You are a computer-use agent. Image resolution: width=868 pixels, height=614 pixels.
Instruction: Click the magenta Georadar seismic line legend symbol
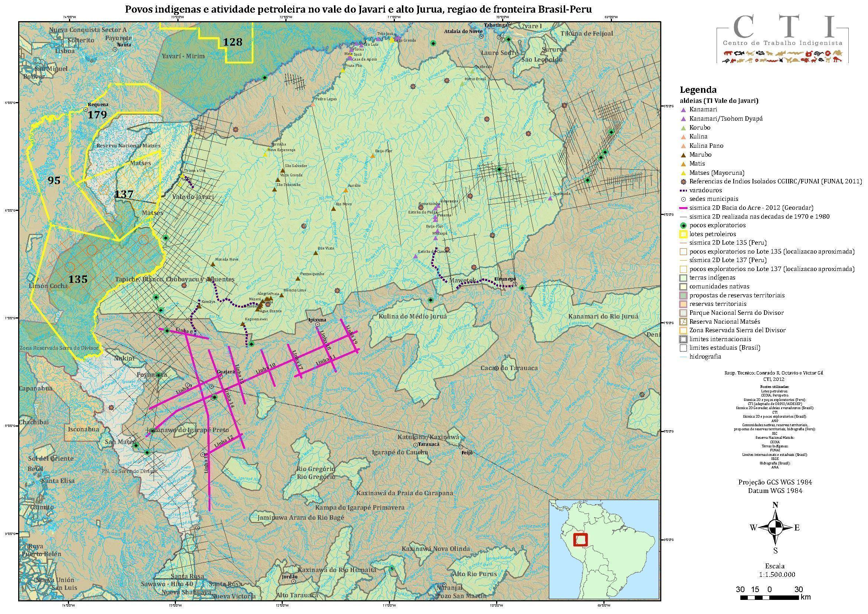683,208
